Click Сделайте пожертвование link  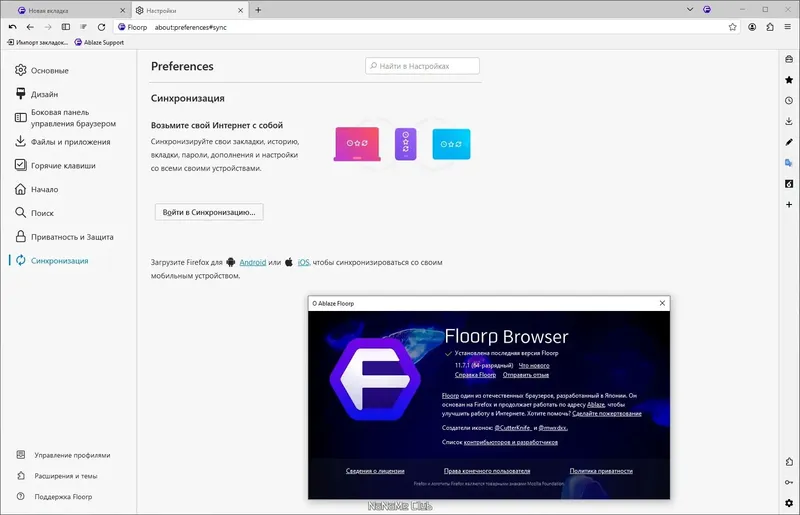point(607,413)
